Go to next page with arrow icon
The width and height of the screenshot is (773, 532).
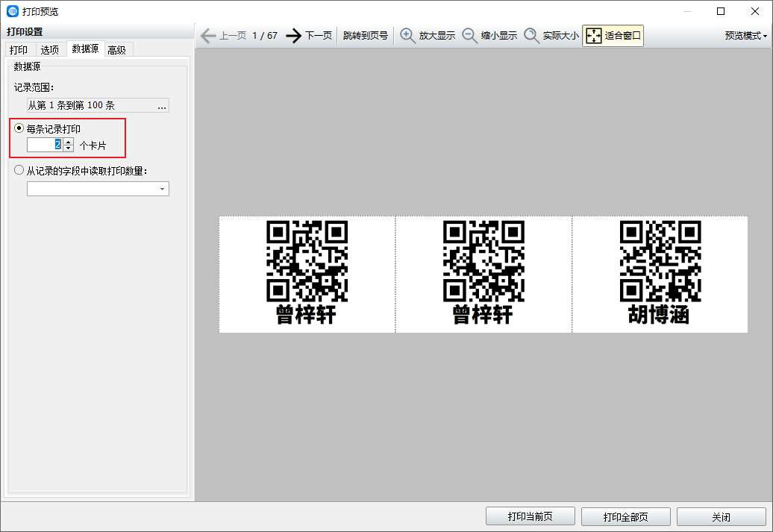coord(294,36)
